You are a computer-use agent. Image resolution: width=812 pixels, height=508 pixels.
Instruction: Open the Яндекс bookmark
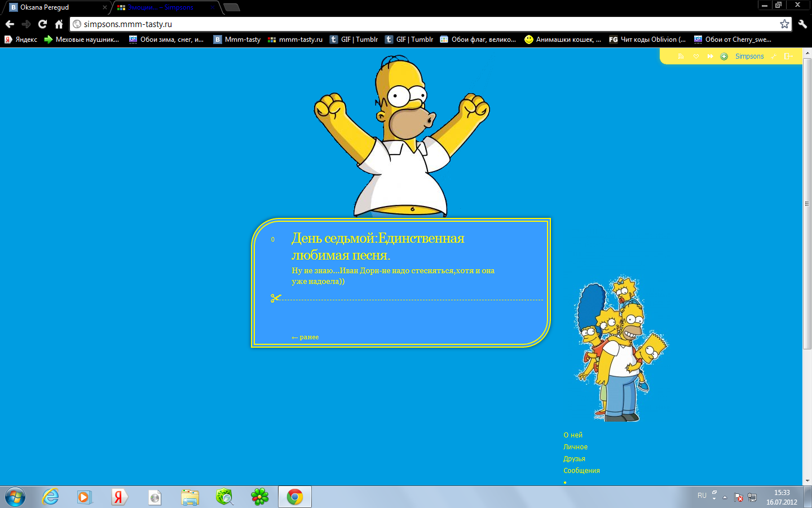tap(21, 40)
